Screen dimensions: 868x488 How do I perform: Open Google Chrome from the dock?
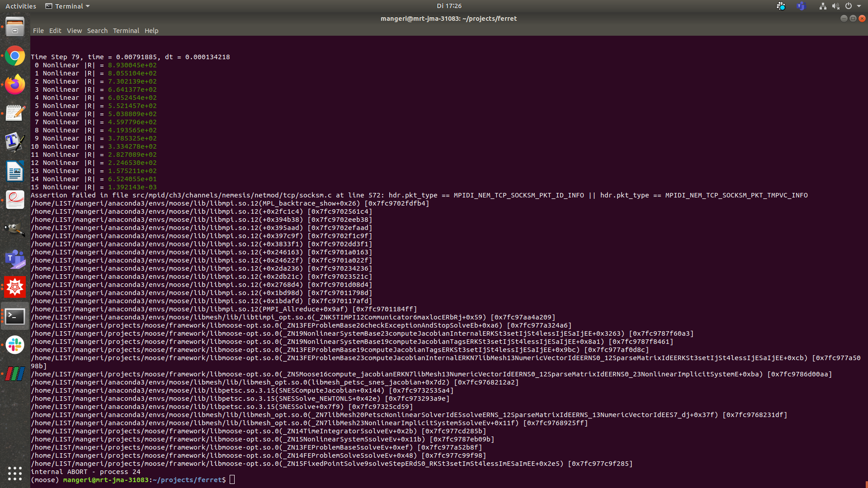(15, 56)
